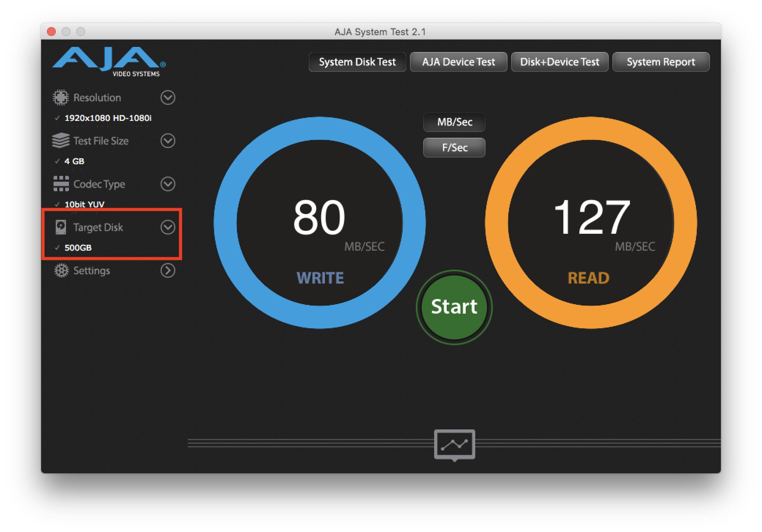
Task: Close the AJA System Test window
Action: click(x=51, y=32)
